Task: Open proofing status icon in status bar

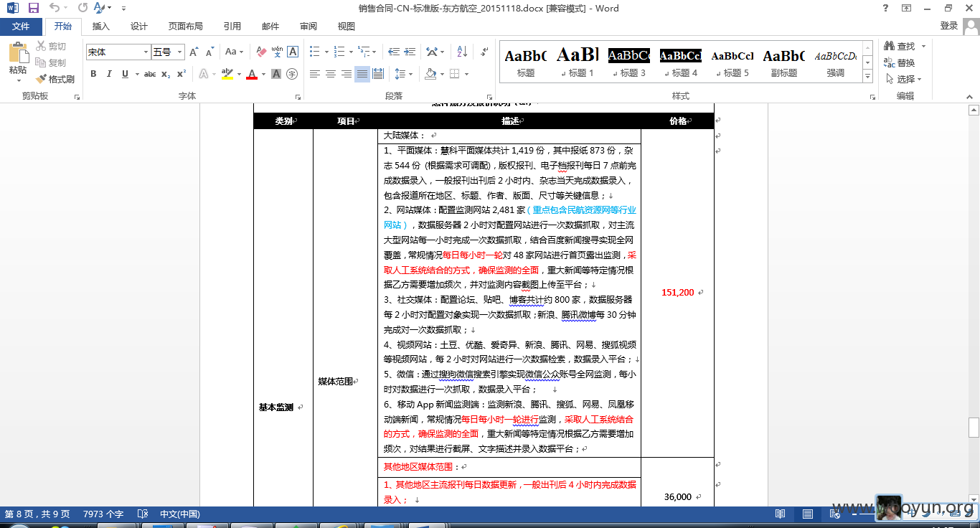Action: pyautogui.click(x=143, y=514)
